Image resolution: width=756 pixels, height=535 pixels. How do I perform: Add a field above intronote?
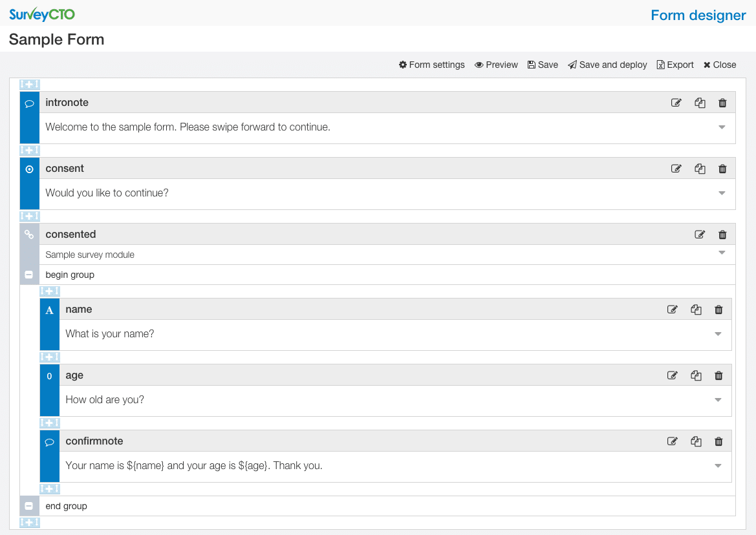pos(29,84)
